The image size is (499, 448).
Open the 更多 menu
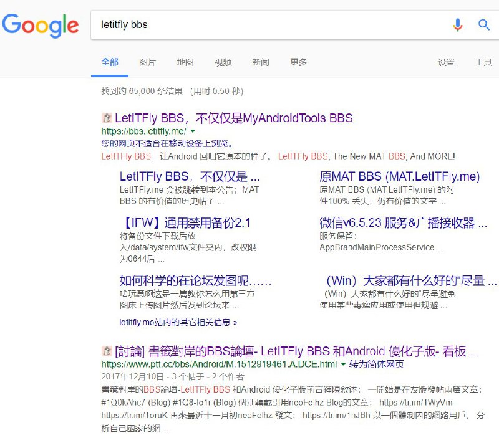[299, 62]
